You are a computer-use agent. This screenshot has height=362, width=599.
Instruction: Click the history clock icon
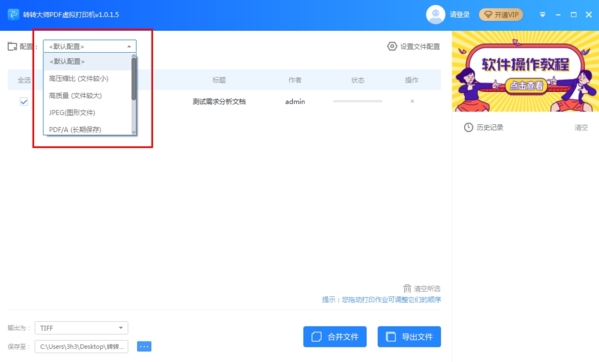click(468, 128)
